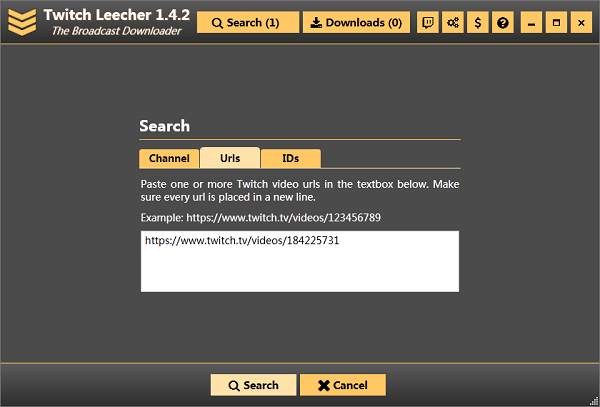This screenshot has height=407, width=600.
Task: Maximize the Twitch Leecher window
Action: [x=556, y=23]
